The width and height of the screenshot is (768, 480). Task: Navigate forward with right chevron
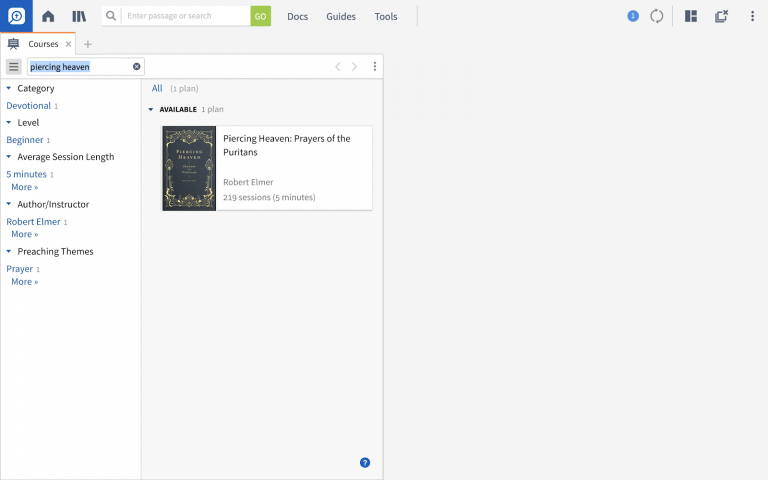(355, 67)
